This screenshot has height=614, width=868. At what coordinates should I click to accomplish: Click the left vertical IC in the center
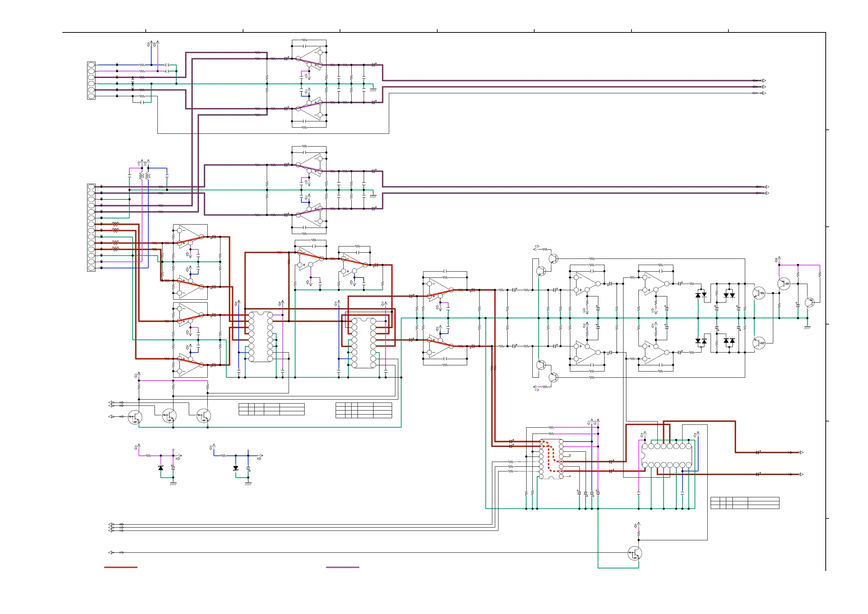pyautogui.click(x=261, y=337)
